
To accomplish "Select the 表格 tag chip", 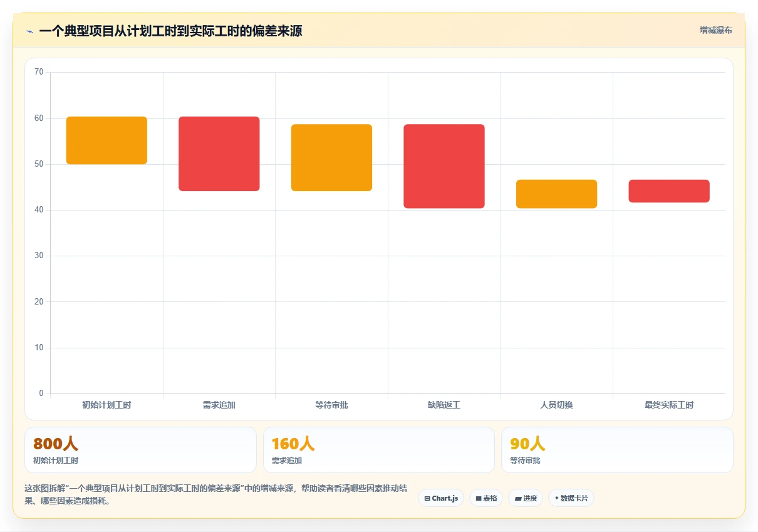I will (x=486, y=498).
